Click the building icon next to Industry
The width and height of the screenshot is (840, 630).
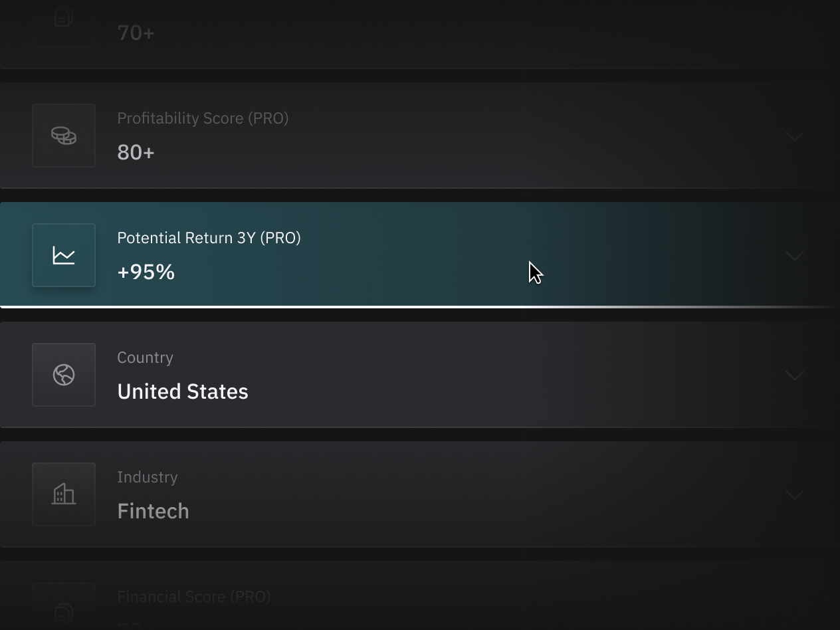coord(63,494)
